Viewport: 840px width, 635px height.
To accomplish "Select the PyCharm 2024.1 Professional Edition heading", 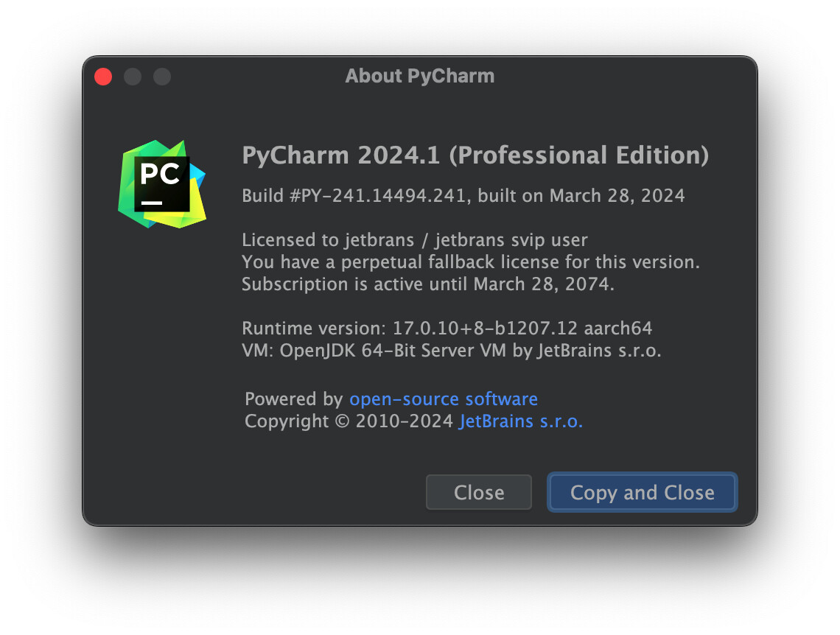I will click(475, 155).
